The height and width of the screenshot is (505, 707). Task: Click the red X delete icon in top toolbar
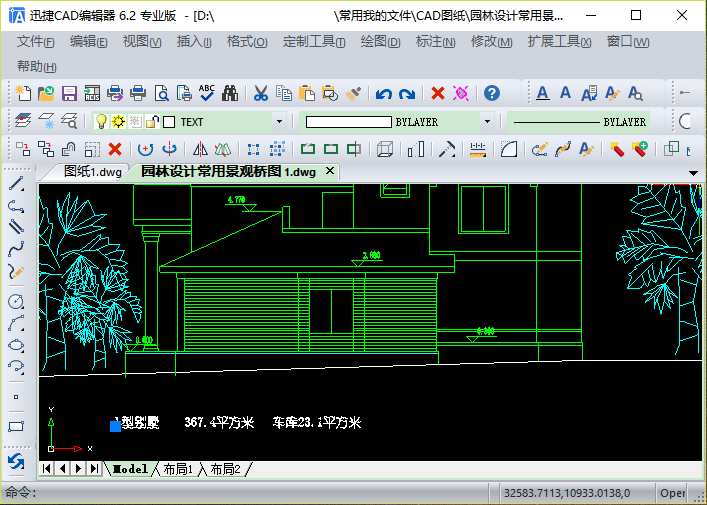[437, 93]
